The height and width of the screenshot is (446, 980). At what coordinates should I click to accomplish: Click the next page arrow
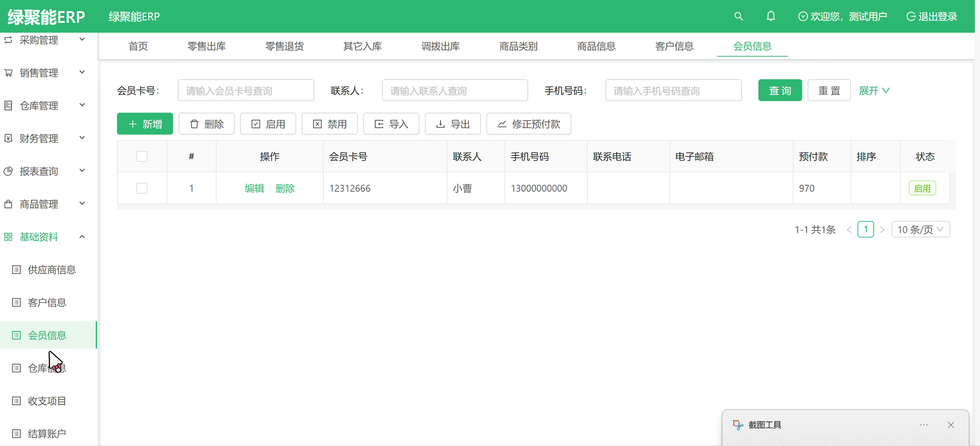(x=882, y=229)
